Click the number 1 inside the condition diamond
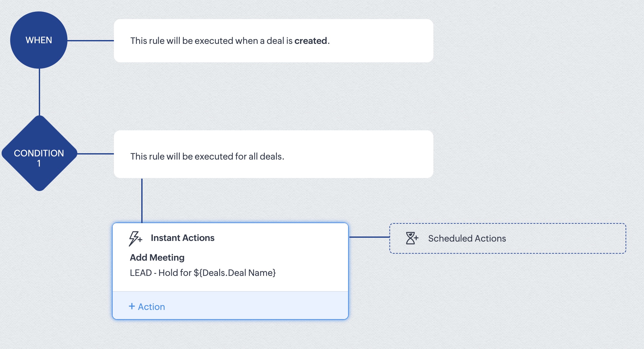The image size is (644, 349). click(39, 164)
